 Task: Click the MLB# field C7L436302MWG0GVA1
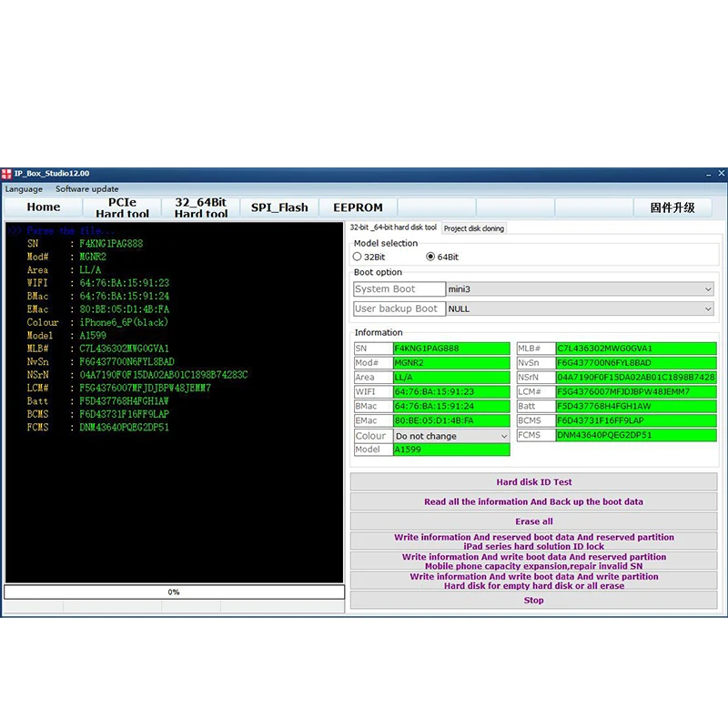pyautogui.click(x=636, y=349)
